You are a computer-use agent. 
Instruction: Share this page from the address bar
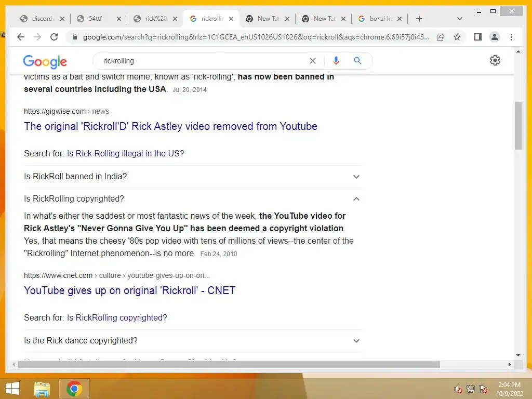pos(441,37)
